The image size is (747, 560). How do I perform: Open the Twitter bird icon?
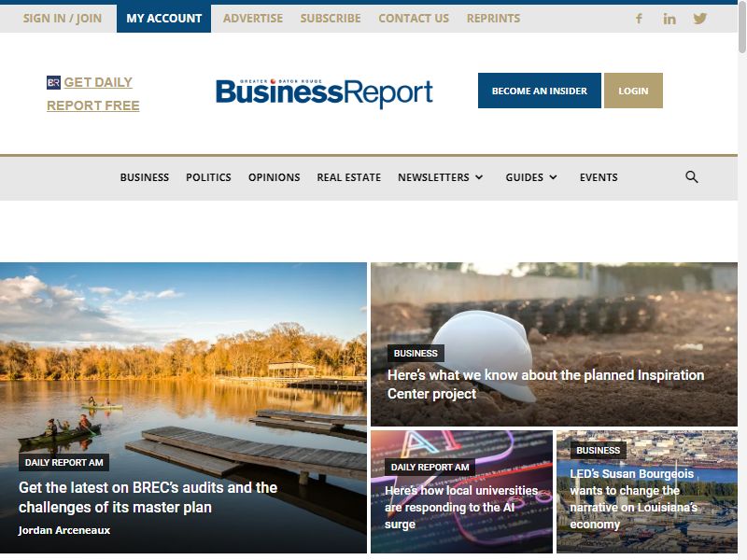click(699, 19)
